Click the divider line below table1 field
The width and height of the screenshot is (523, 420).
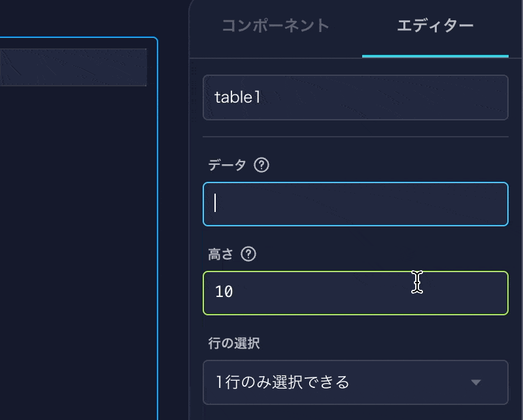[x=355, y=137]
